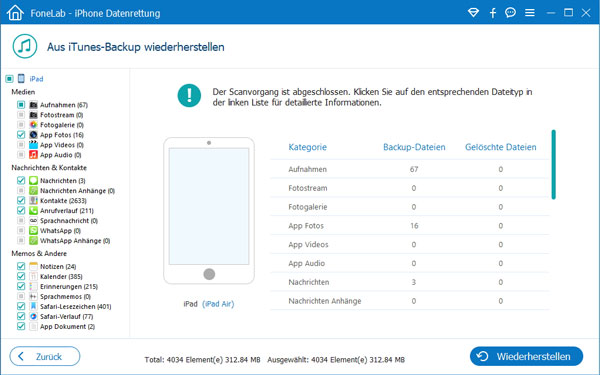Uncheck the App Fotos checkbox

tap(21, 135)
